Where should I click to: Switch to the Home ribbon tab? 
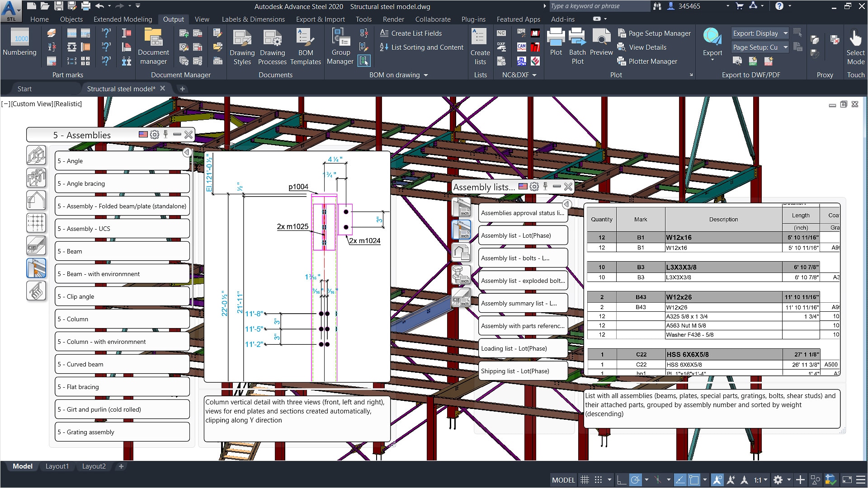point(39,19)
